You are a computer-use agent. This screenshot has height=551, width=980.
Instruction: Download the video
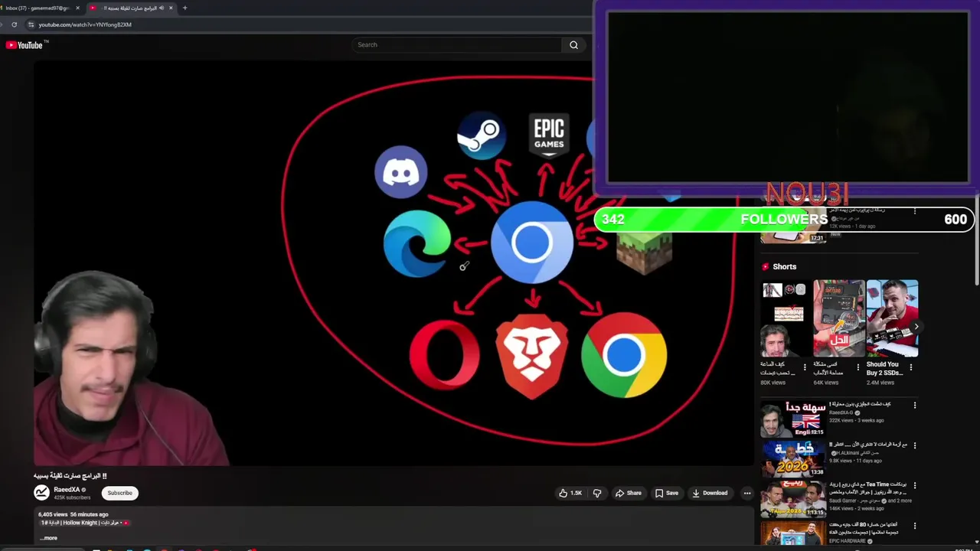coord(710,493)
